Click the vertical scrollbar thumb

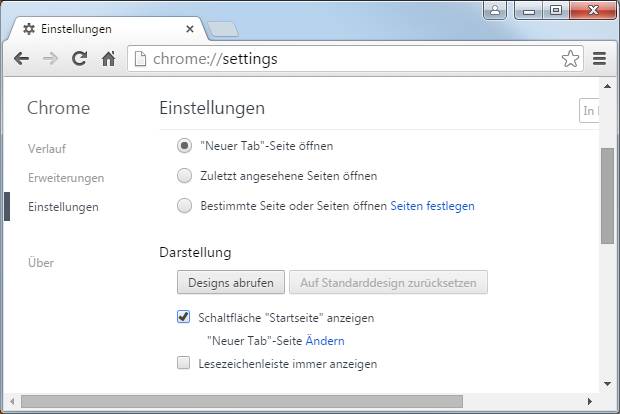point(607,196)
